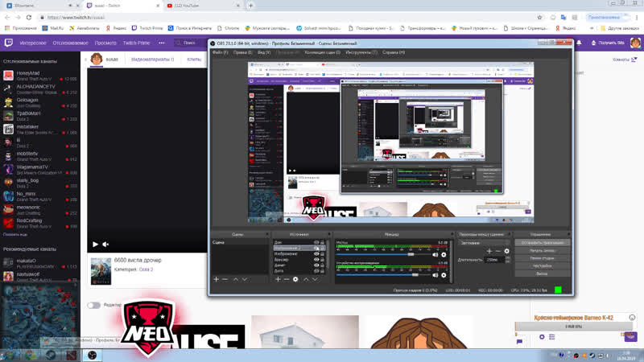Image resolution: width=644 pixels, height=362 pixels.
Task: Click the Twitch logo home icon
Action: pos(8,43)
